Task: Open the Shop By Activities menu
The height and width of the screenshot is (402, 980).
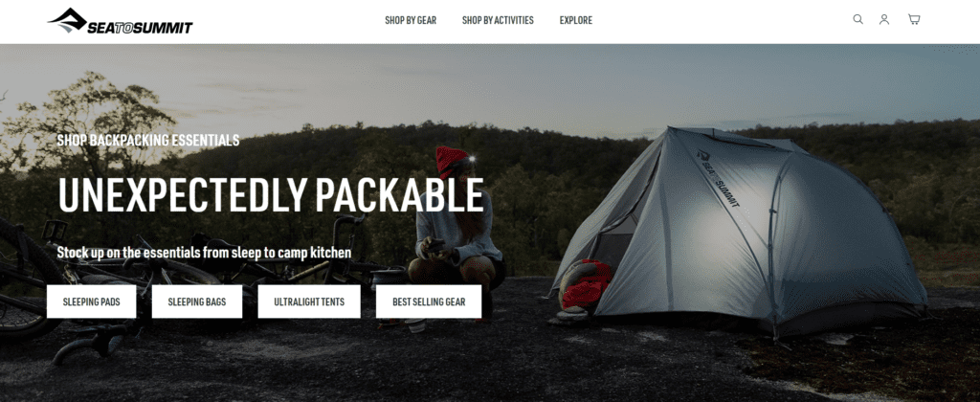Action: tap(498, 20)
